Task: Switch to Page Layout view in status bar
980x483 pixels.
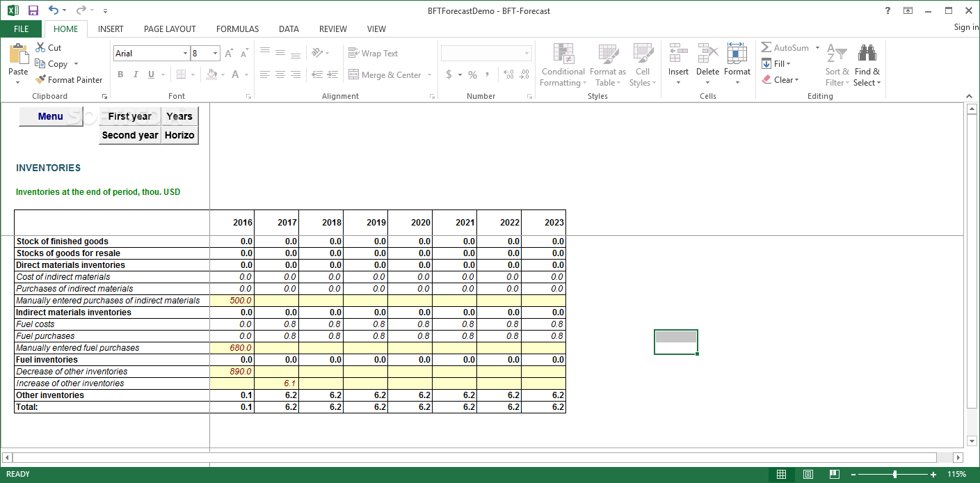Action: coord(808,475)
